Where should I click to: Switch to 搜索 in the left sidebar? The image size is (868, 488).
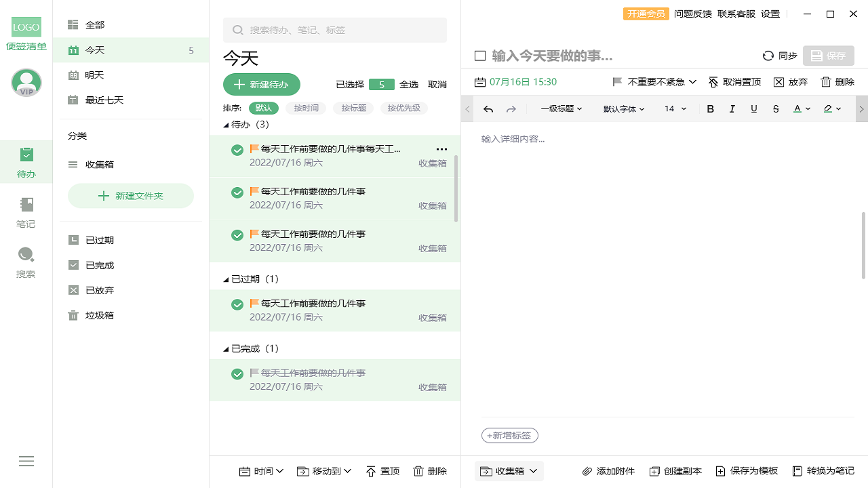[26, 261]
